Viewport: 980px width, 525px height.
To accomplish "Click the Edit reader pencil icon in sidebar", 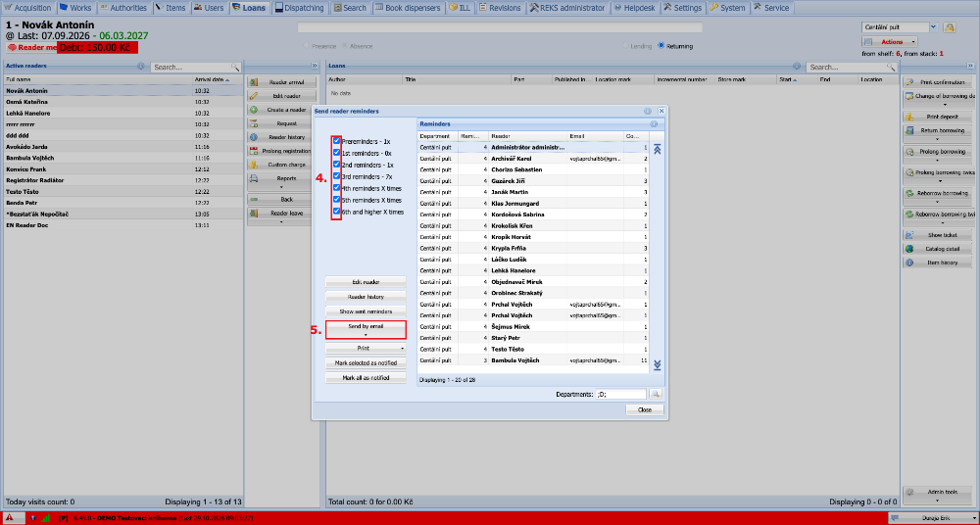I will pyautogui.click(x=254, y=96).
